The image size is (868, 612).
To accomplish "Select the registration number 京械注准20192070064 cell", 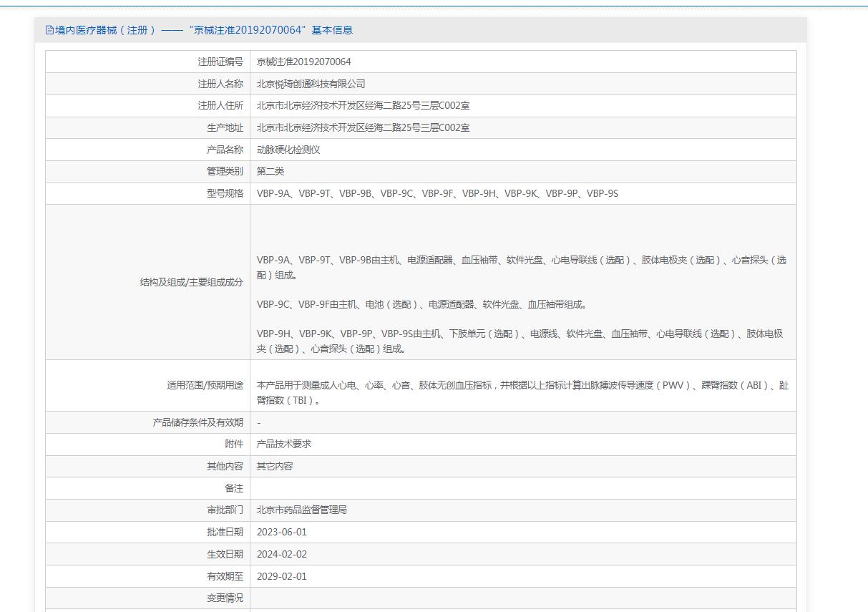I will tap(304, 62).
